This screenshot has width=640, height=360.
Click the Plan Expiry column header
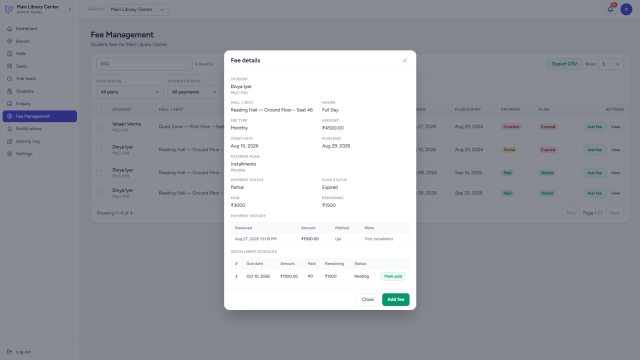click(468, 109)
